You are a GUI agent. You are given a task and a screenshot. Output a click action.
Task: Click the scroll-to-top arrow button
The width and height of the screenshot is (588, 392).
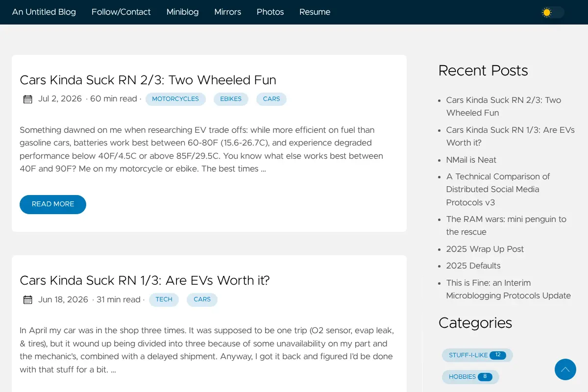[x=565, y=369]
